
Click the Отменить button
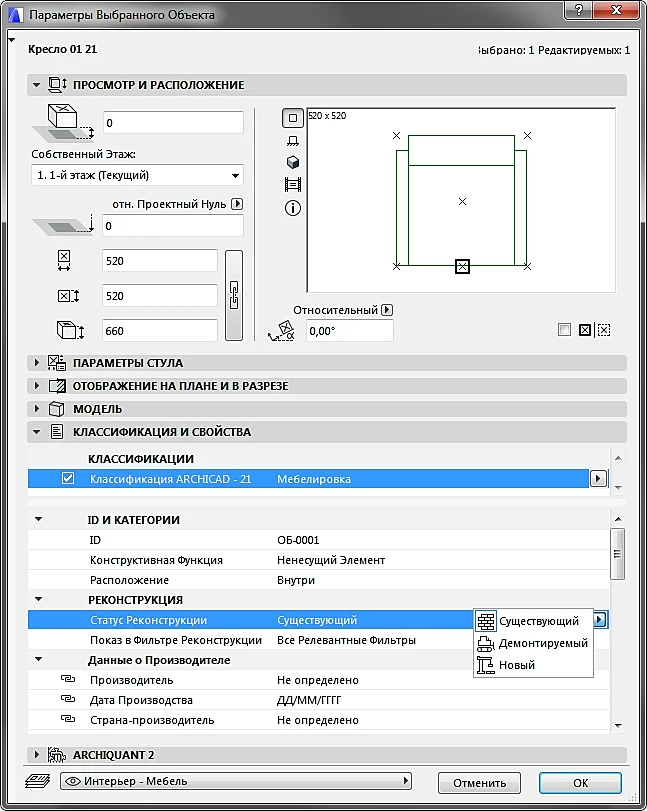point(479,783)
